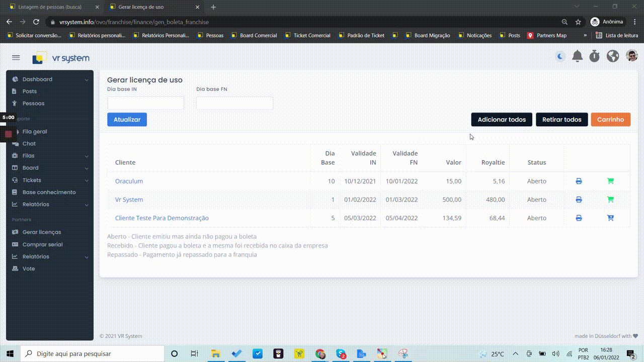Open the orange Carrinho button
This screenshot has width=644, height=362.
tap(610, 120)
